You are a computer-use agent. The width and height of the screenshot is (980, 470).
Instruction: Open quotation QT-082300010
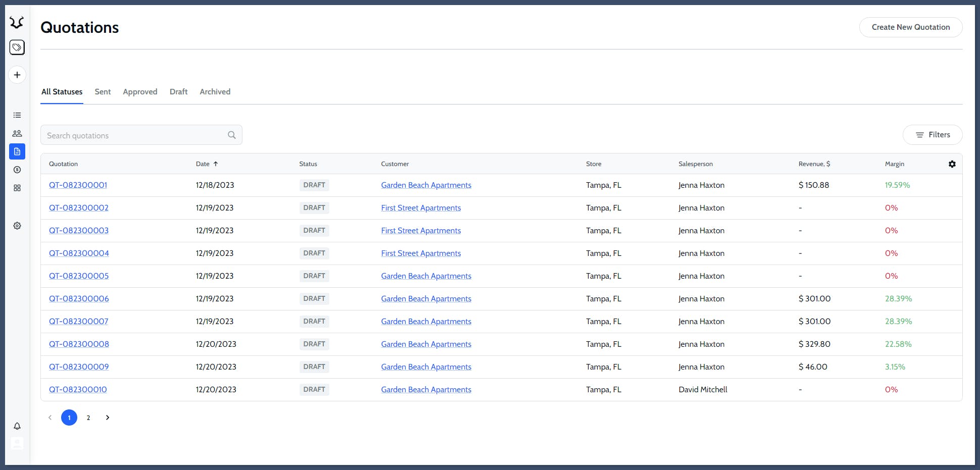pyautogui.click(x=78, y=390)
